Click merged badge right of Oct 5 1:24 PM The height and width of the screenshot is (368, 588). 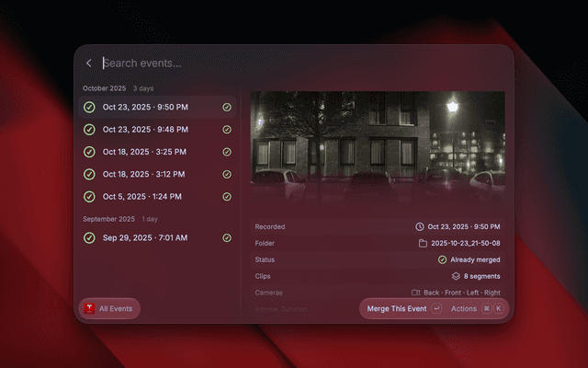227,196
